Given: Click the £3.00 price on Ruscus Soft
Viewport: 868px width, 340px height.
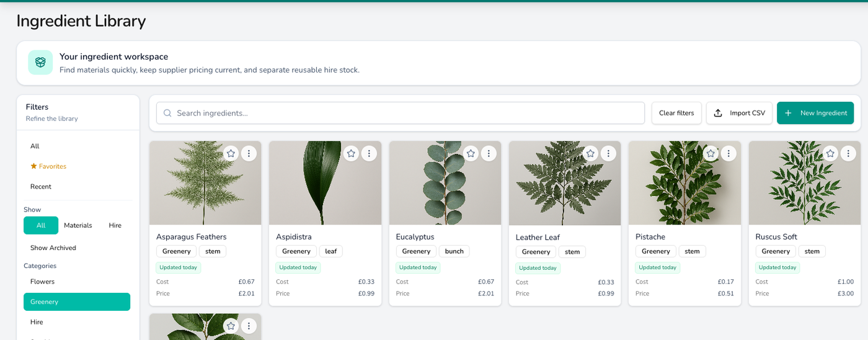Looking at the screenshot, I should (x=846, y=293).
